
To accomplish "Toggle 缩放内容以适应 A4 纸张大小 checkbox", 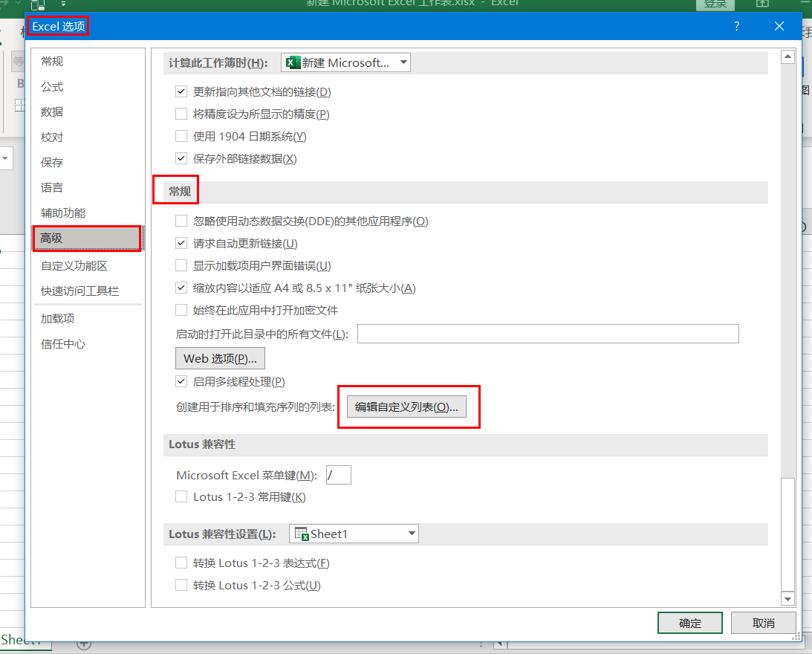I will point(181,288).
